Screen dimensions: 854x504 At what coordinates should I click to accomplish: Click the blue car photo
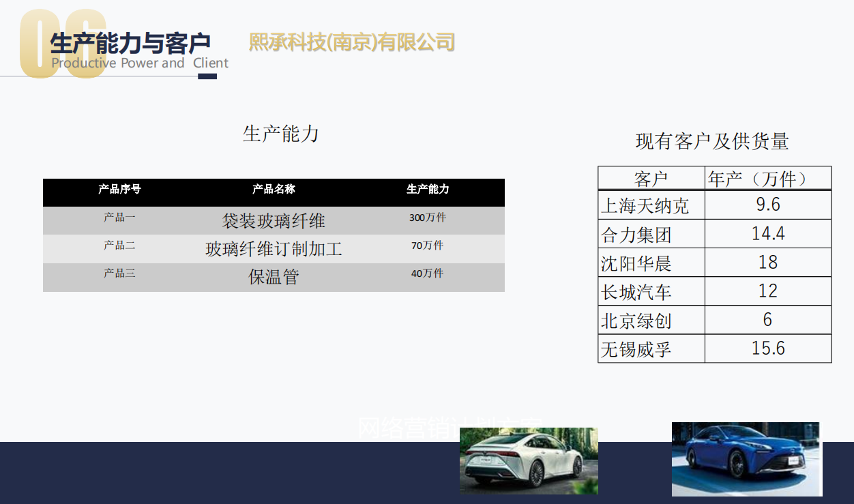[746, 459]
